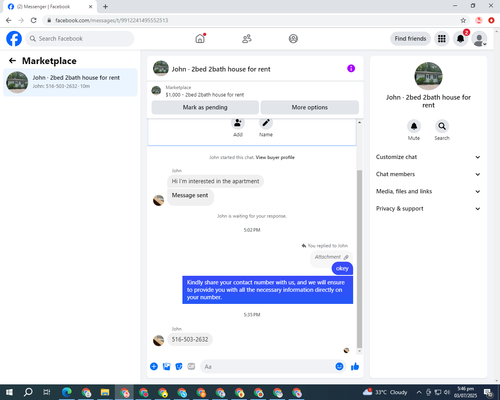Click the Attachment reply preview
500x400 pixels.
pyautogui.click(x=331, y=257)
